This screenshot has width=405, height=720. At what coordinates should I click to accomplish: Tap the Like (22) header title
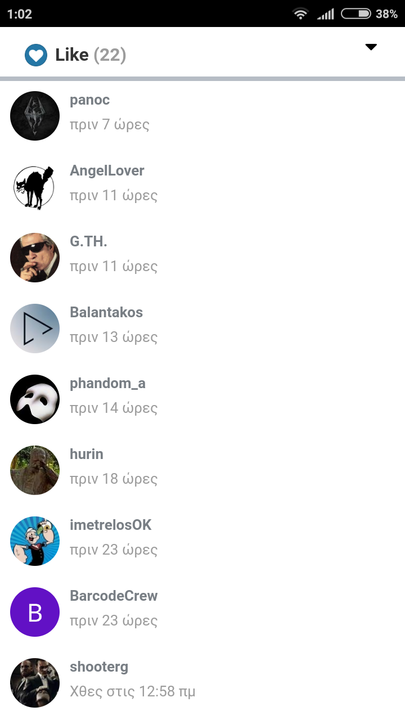(x=90, y=55)
